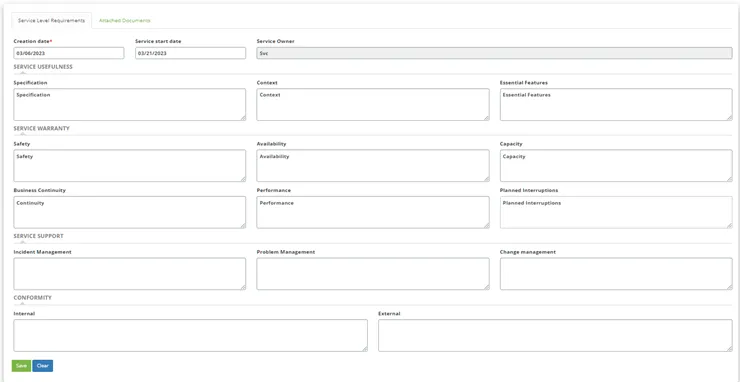This screenshot has width=740, height=382.
Task: Select the Service Level Requirements tab
Action: [x=51, y=21]
